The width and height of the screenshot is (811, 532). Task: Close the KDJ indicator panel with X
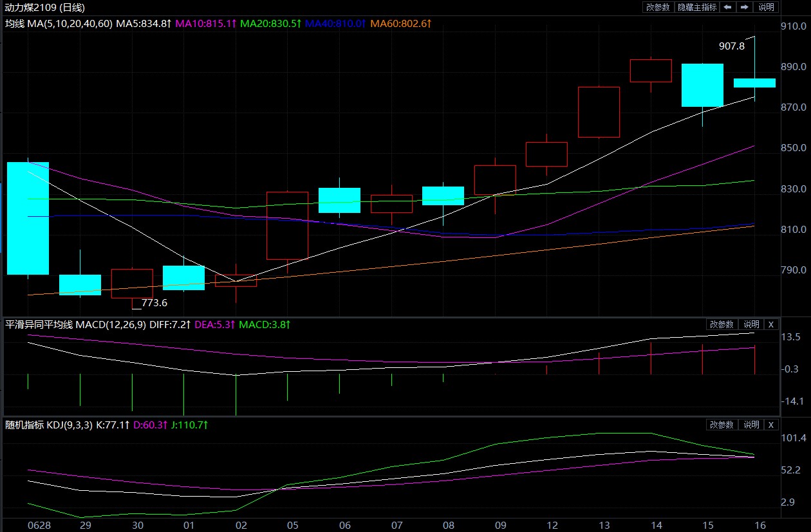point(771,425)
